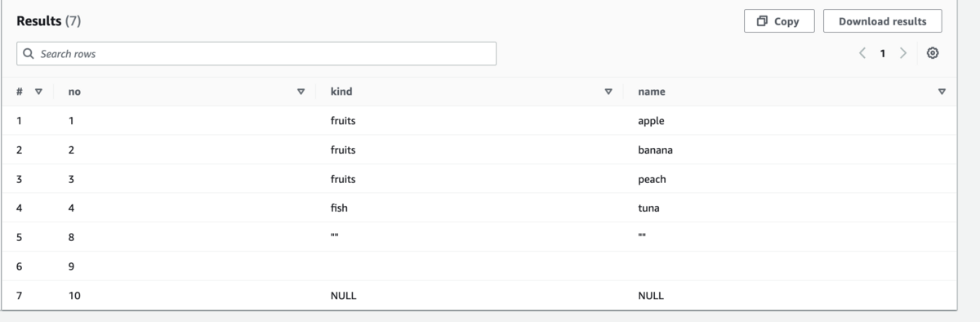Click the tuna cell in fish row
Image resolution: width=980 pixels, height=322 pixels.
coord(648,208)
